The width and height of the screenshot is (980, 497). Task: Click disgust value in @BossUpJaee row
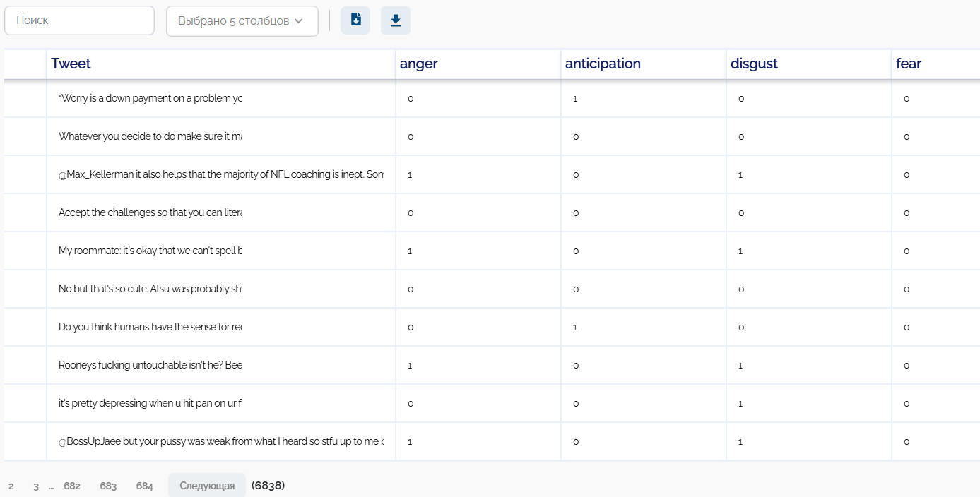[x=740, y=442]
